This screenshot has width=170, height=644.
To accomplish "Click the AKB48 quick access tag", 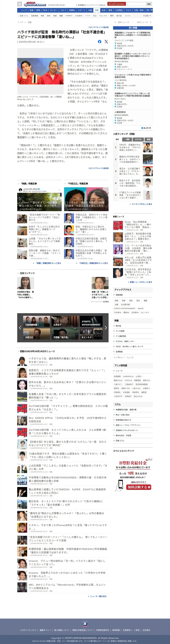I will pos(140,309).
